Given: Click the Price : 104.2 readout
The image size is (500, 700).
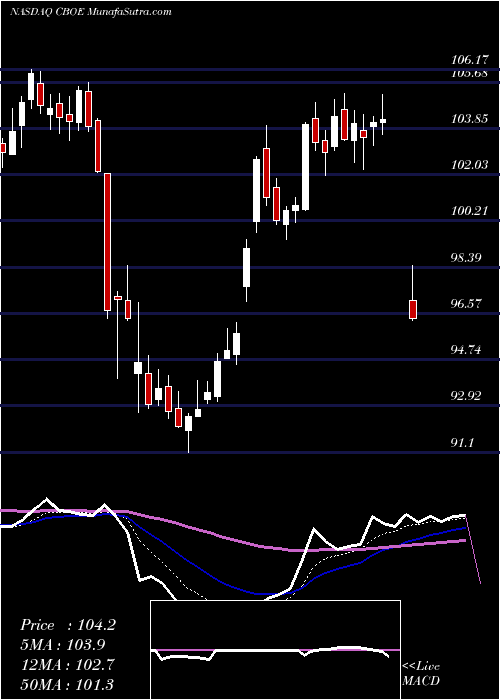Looking at the screenshot, I should 68,625.
